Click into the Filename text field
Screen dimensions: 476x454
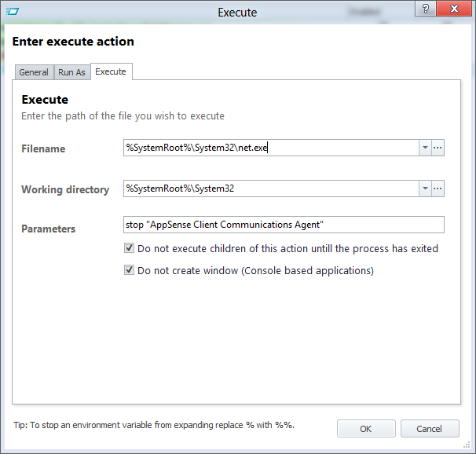(271, 148)
